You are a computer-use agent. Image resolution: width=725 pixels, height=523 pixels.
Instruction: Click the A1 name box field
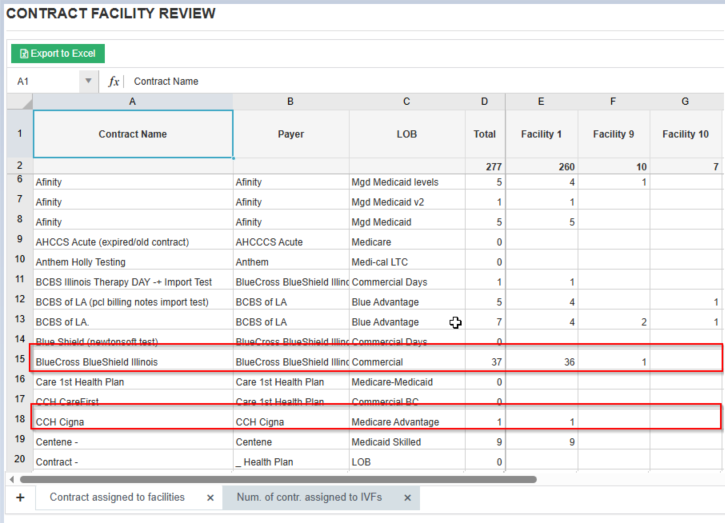point(44,81)
